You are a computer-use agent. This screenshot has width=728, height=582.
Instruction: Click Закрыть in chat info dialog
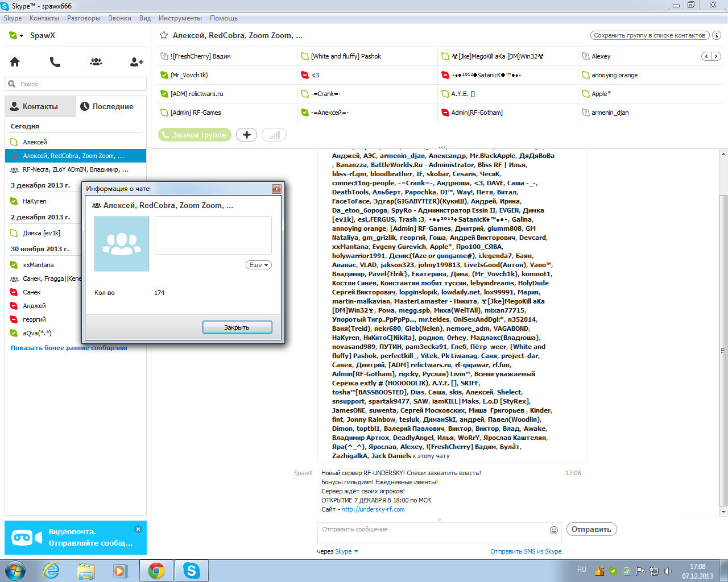click(x=237, y=327)
